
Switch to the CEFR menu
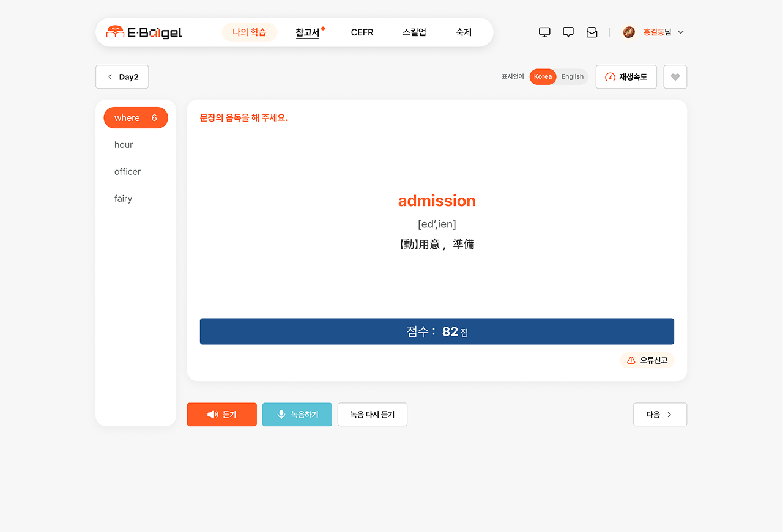[362, 32]
